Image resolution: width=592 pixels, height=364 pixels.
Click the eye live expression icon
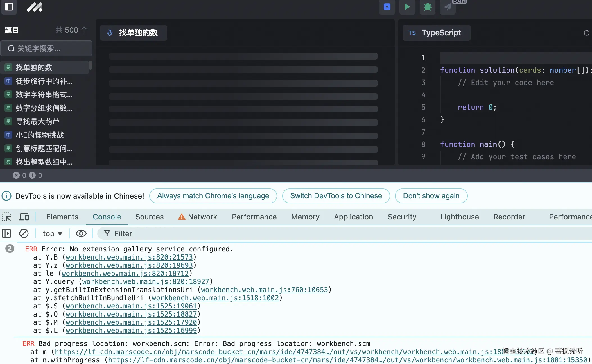pyautogui.click(x=81, y=233)
